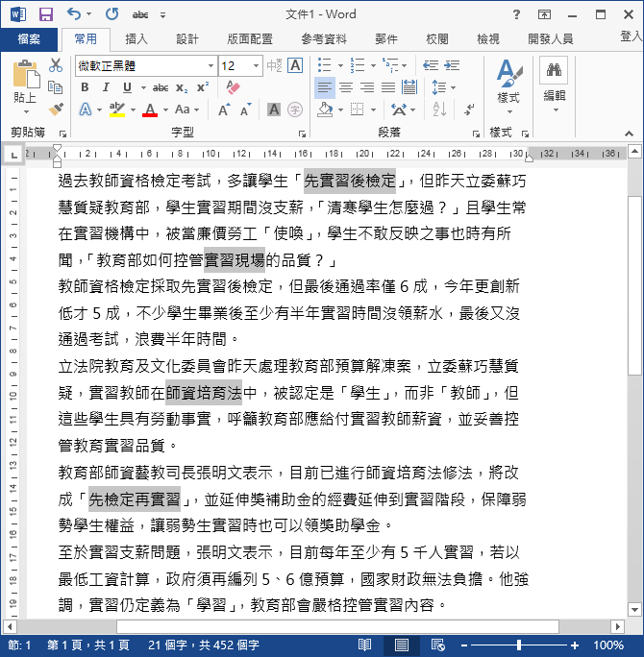Copy selection using the copy icon
The image size is (644, 657).
click(56, 87)
